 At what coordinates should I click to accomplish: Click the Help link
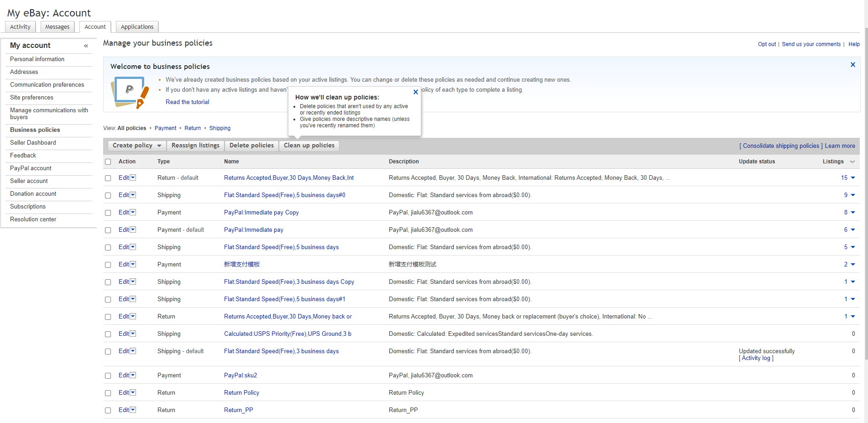click(x=854, y=44)
